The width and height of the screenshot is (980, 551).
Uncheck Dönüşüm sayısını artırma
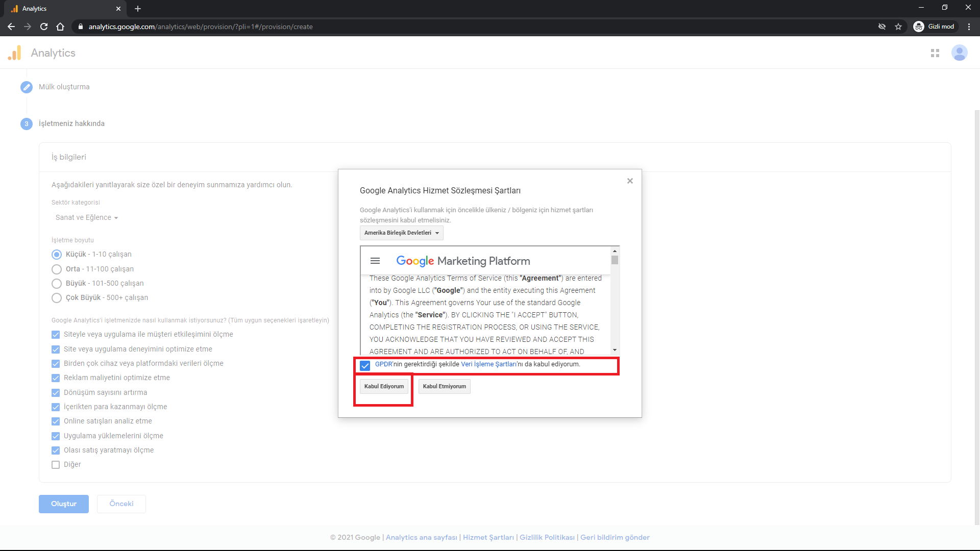56,393
